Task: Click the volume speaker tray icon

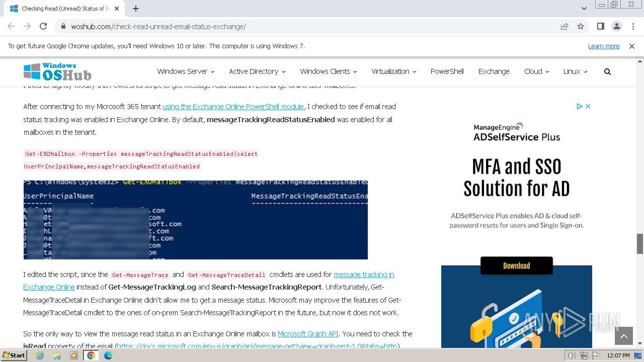Action: pos(572,355)
